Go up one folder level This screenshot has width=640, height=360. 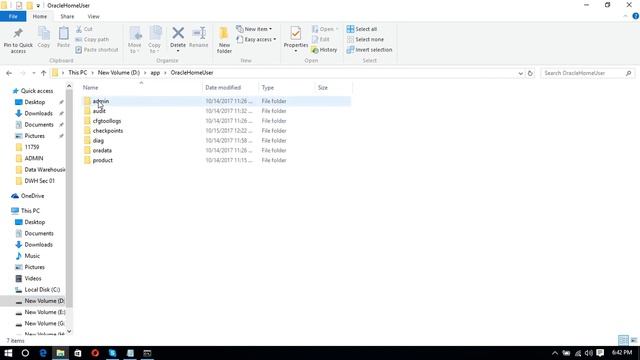tap(43, 73)
